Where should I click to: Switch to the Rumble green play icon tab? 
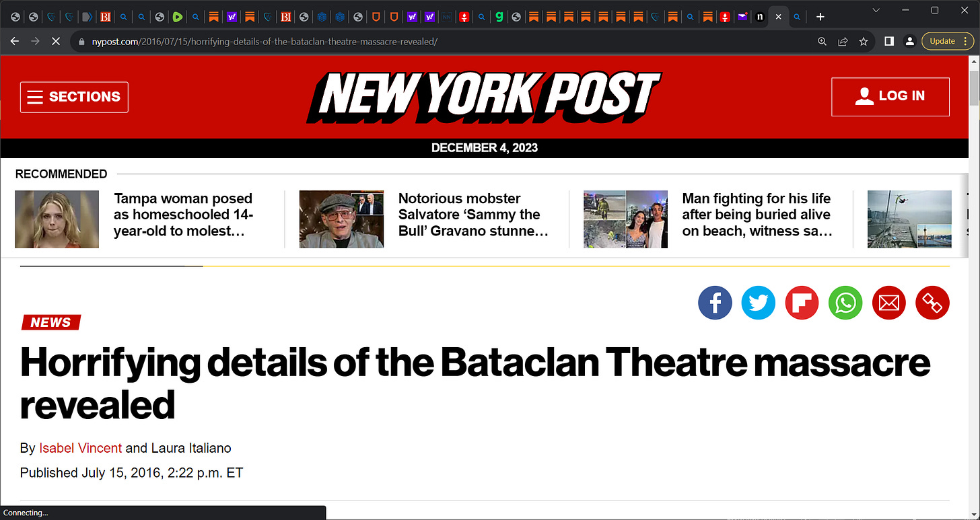178,17
